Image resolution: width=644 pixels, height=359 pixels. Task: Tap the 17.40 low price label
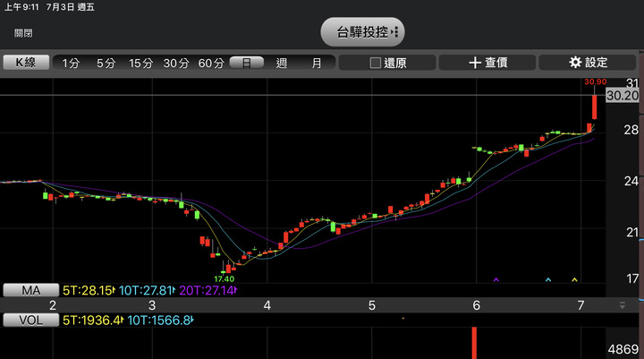coord(224,279)
